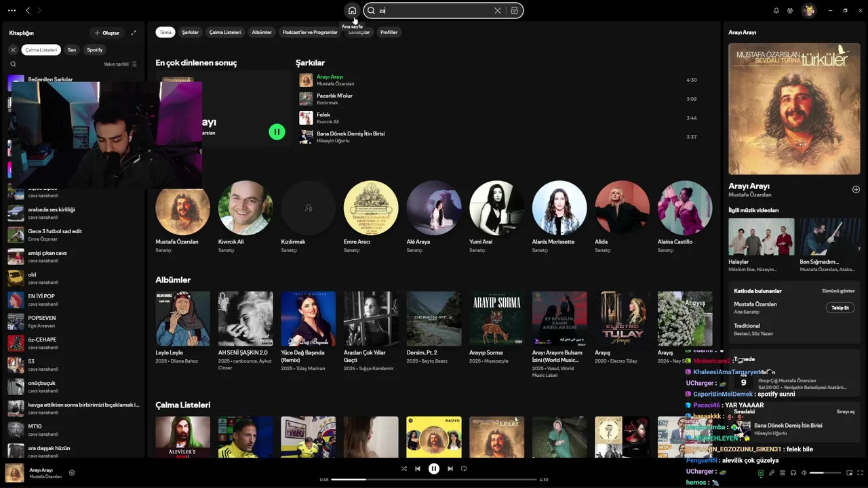
Task: Open the album Leyle Leyle
Action: click(x=182, y=328)
